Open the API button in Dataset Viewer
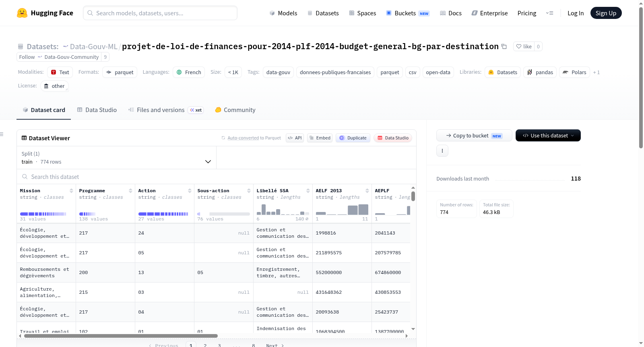The image size is (644, 347). click(x=295, y=138)
